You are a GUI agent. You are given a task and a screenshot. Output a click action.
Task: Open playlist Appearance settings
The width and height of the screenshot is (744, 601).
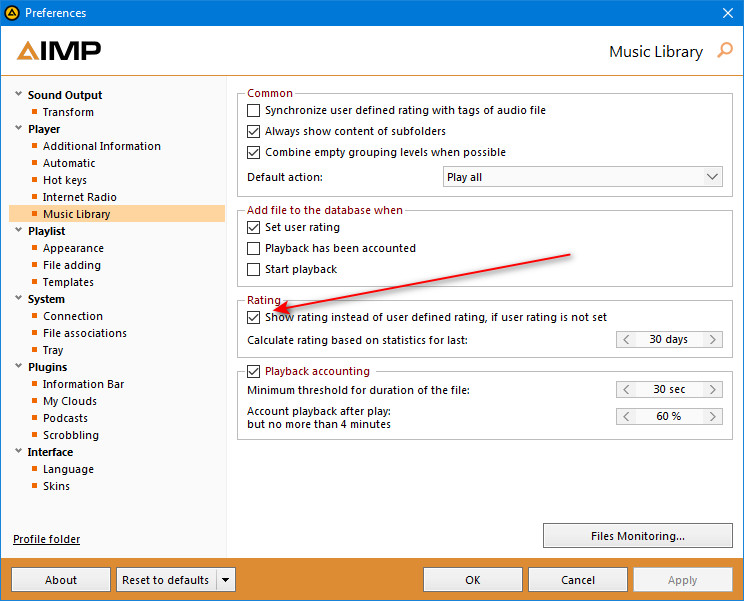[x=73, y=249]
